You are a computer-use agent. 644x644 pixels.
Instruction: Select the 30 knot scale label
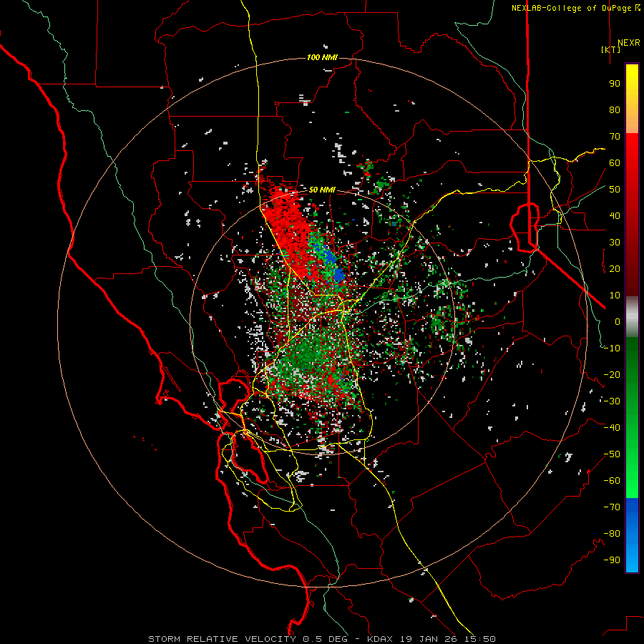pyautogui.click(x=615, y=243)
